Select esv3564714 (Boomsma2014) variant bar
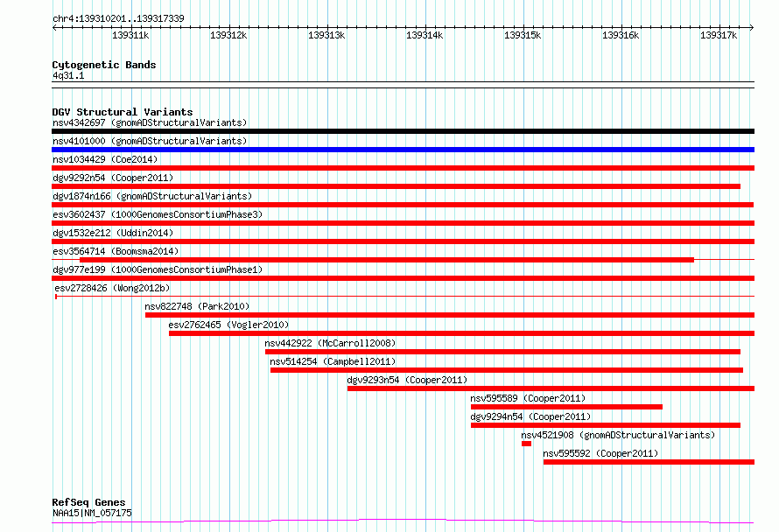Viewport: 779px width, 532px height. pos(385,260)
